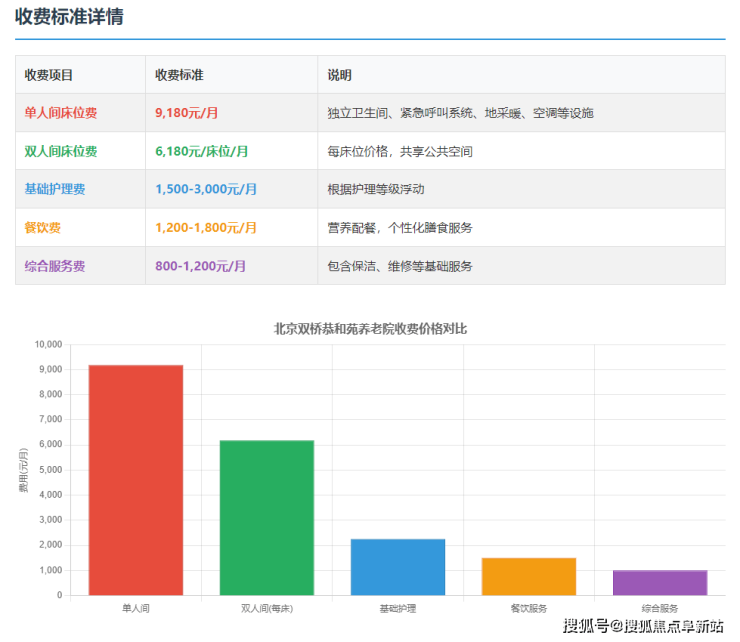This screenshot has height=642, width=740.
Task: Click the 收费标准详情 heading
Action: [x=69, y=17]
